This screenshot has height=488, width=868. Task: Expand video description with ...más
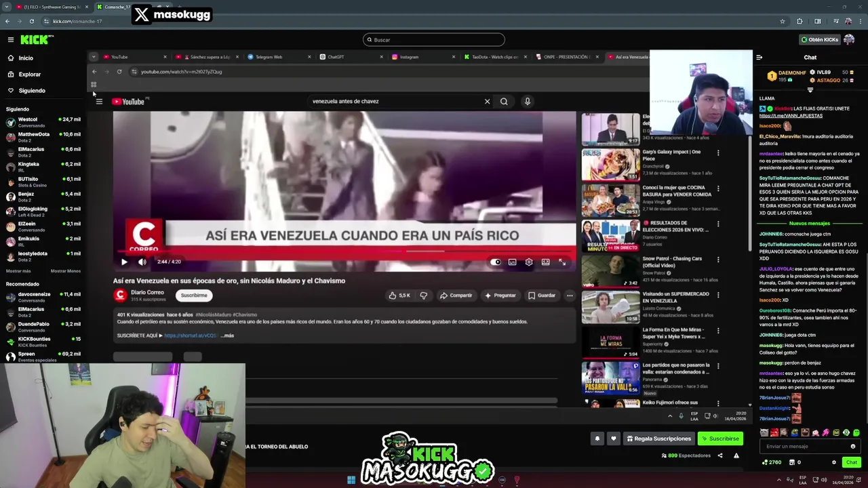tap(227, 335)
